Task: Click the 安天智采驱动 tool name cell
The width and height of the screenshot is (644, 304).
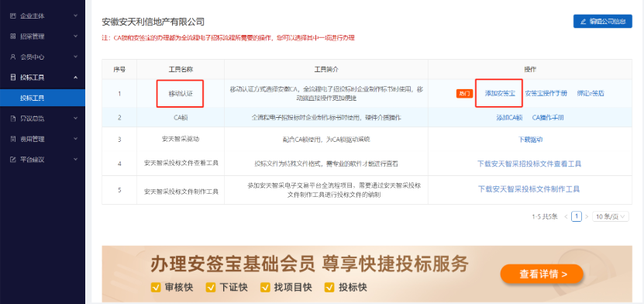Action: [x=181, y=140]
